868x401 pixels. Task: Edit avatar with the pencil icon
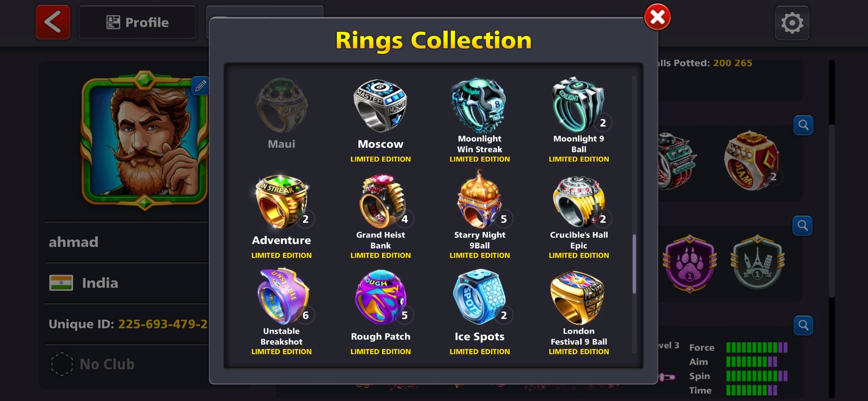click(200, 86)
